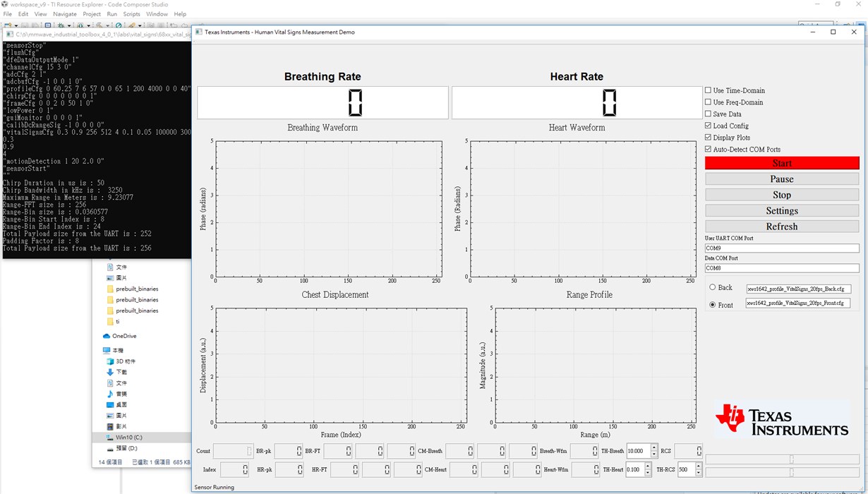Open the Desktop folder icon under This PC

click(x=109, y=404)
